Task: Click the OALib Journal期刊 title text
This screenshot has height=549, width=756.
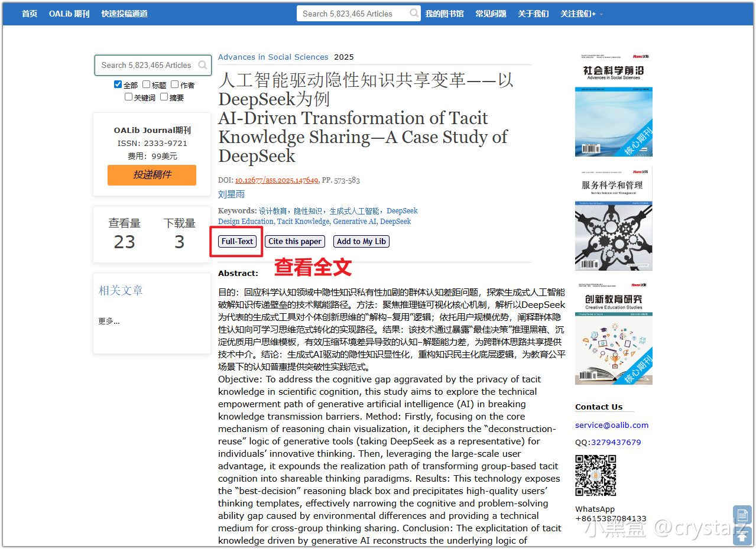Action: pyautogui.click(x=153, y=130)
